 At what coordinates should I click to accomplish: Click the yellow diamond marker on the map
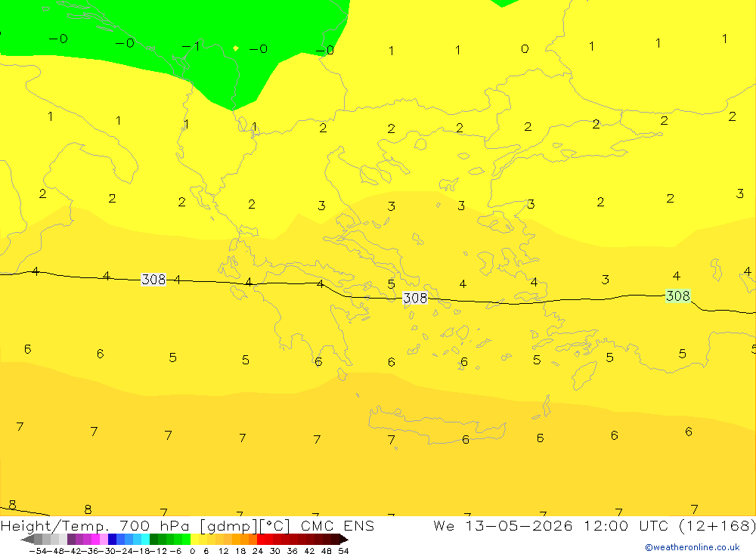coord(236,48)
